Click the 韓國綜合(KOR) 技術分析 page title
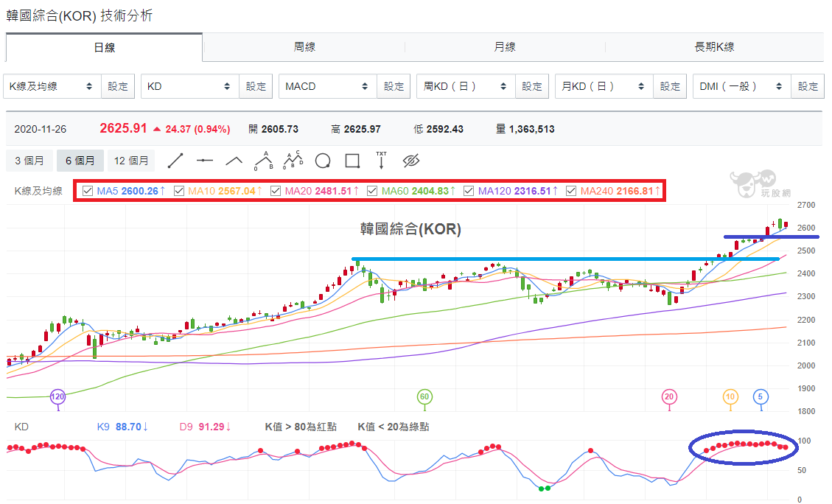The width and height of the screenshot is (832, 504). click(x=80, y=15)
